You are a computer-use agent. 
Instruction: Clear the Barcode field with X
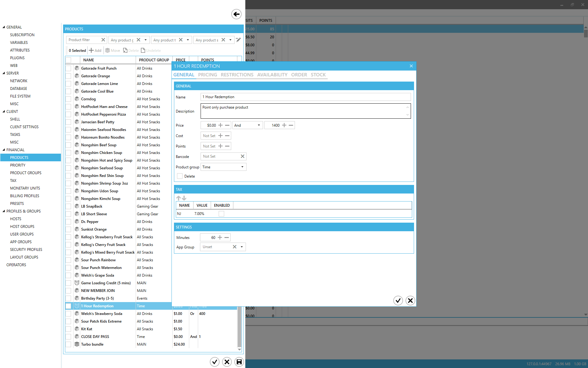point(242,156)
